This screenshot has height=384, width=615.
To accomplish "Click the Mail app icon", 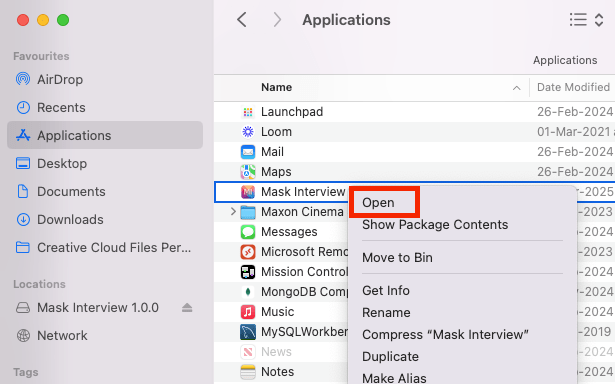I will [x=248, y=152].
